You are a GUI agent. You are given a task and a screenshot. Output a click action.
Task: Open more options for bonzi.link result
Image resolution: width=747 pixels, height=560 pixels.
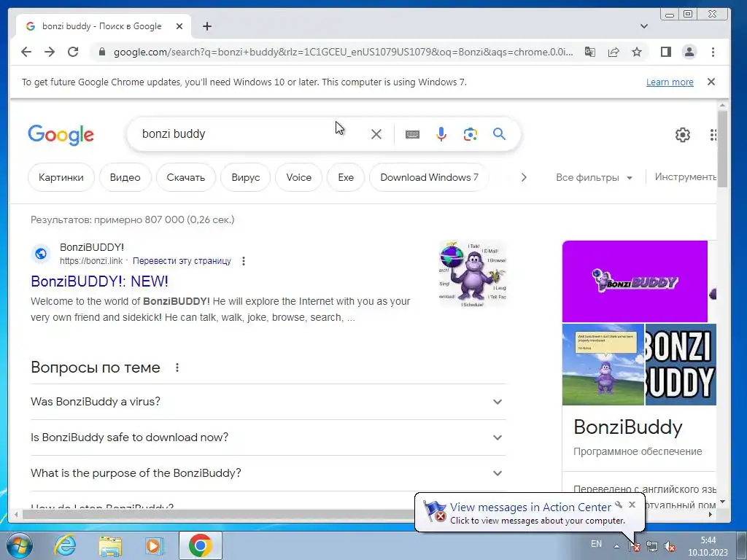coord(244,261)
